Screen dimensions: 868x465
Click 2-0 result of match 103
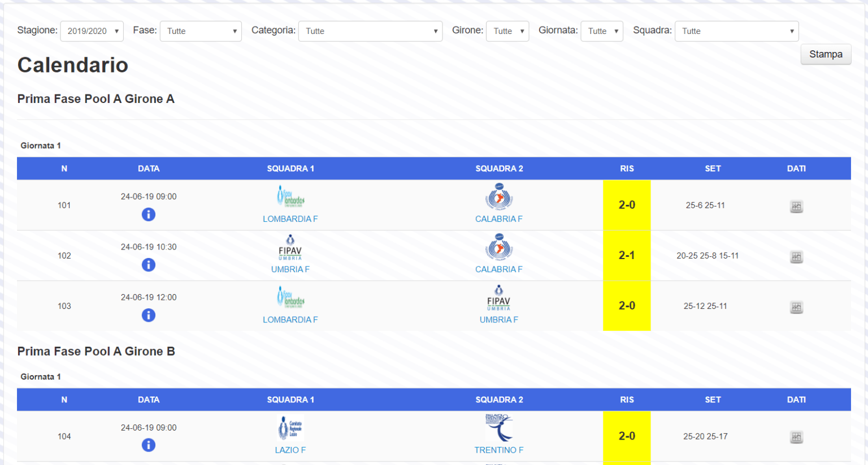(x=627, y=305)
